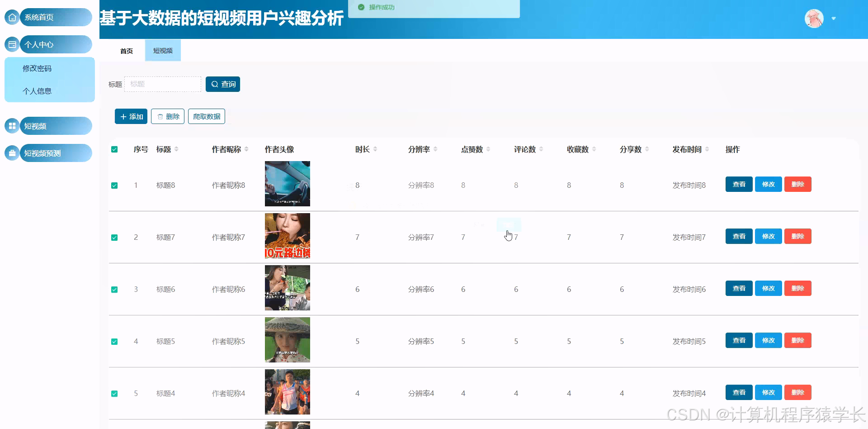
Task: Uncheck the row checkbox for 标题8
Action: click(114, 185)
